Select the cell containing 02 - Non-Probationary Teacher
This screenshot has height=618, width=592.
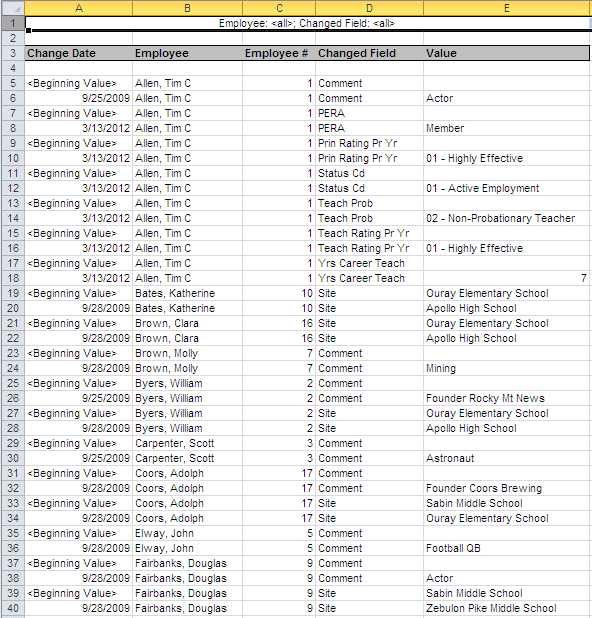(x=507, y=218)
